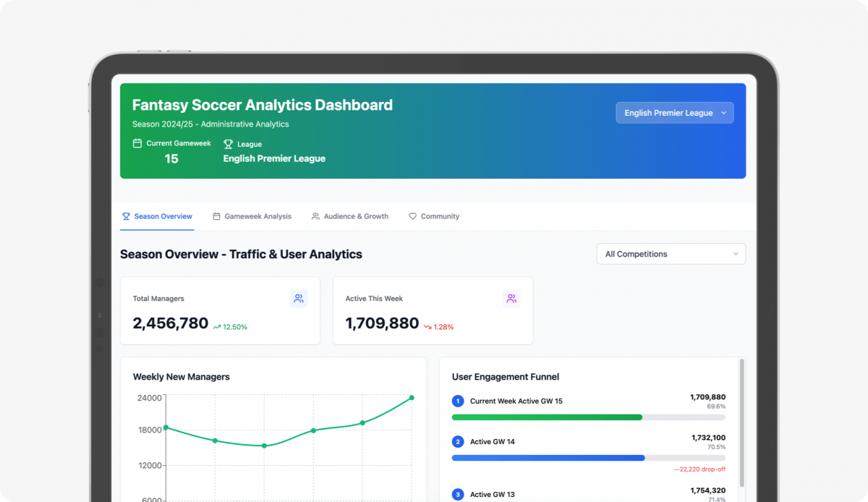Viewport: 868px width, 502px height.
Task: Click the blue Active GW 14 progress bar
Action: 548,458
